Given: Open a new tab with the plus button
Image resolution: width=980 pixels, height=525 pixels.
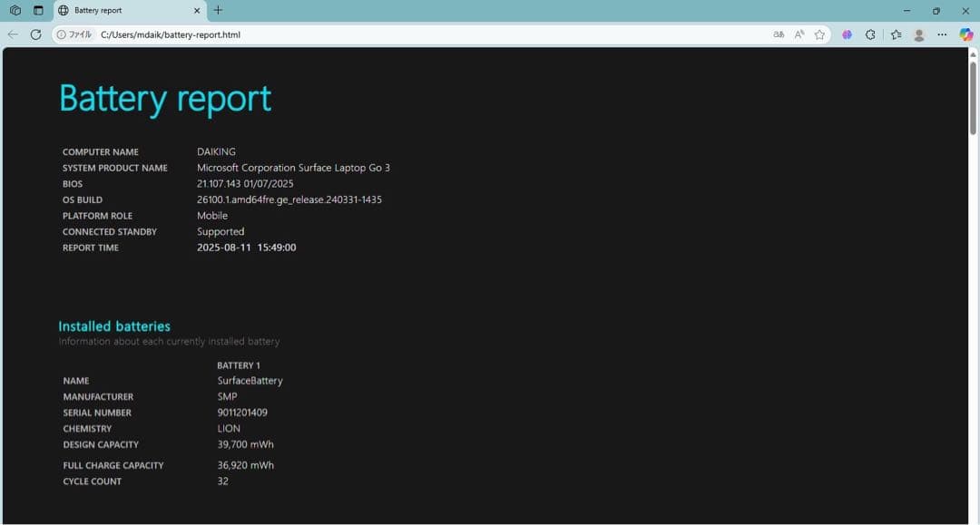Looking at the screenshot, I should coord(218,11).
